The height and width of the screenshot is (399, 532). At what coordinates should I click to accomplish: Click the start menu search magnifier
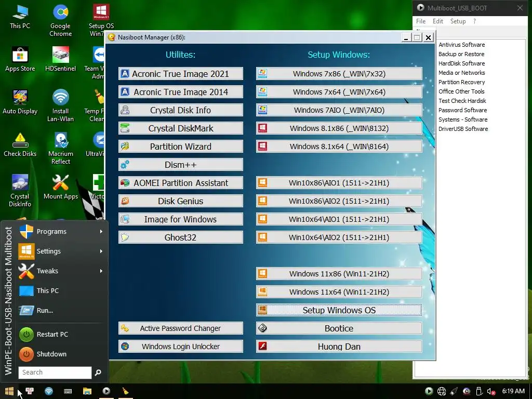click(98, 373)
